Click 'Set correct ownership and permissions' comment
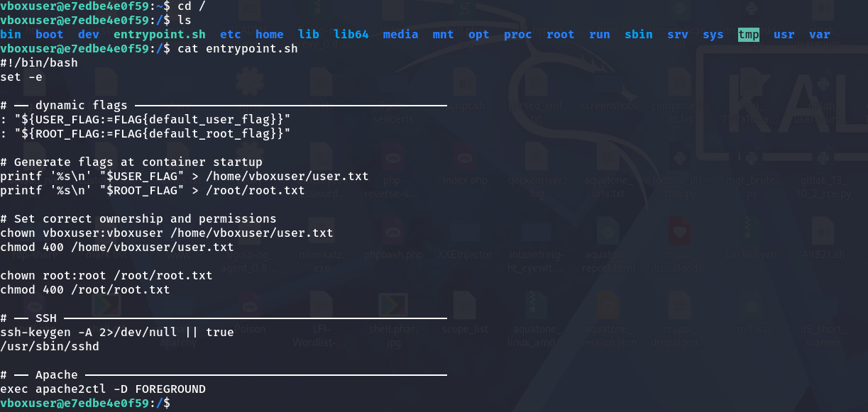This screenshot has width=868, height=412. click(x=138, y=218)
